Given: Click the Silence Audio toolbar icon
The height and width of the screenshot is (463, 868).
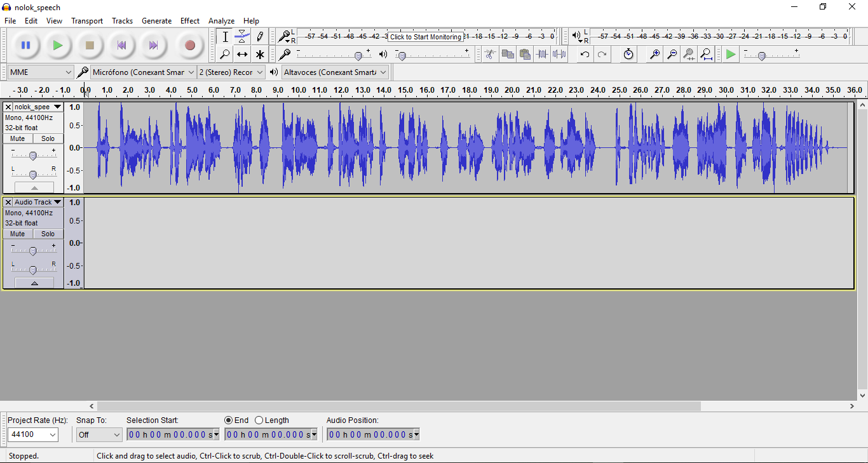Looking at the screenshot, I should coord(559,54).
